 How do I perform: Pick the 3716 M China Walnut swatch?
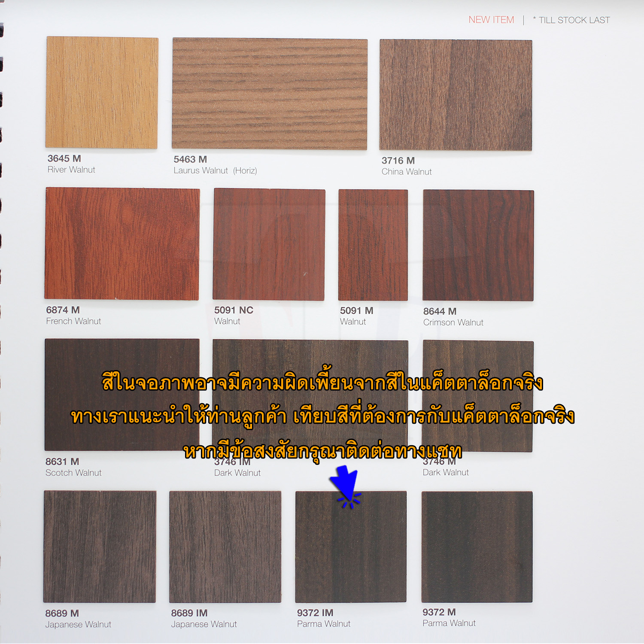click(x=456, y=95)
